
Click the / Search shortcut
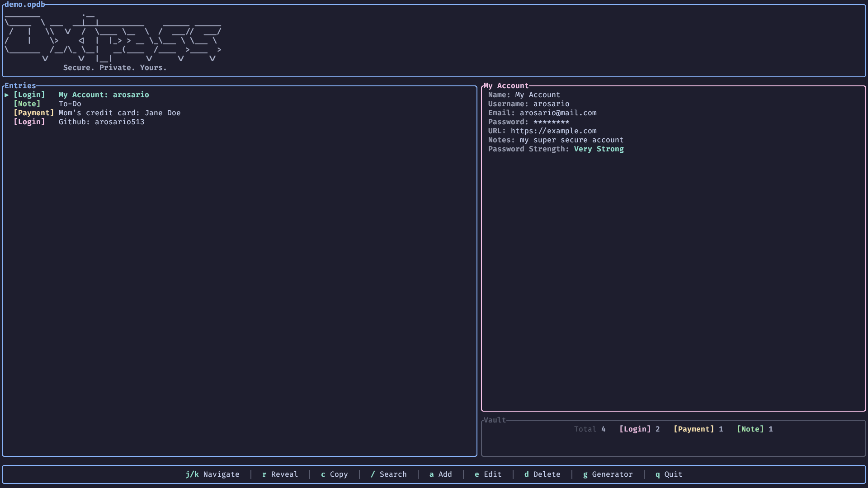(x=389, y=474)
